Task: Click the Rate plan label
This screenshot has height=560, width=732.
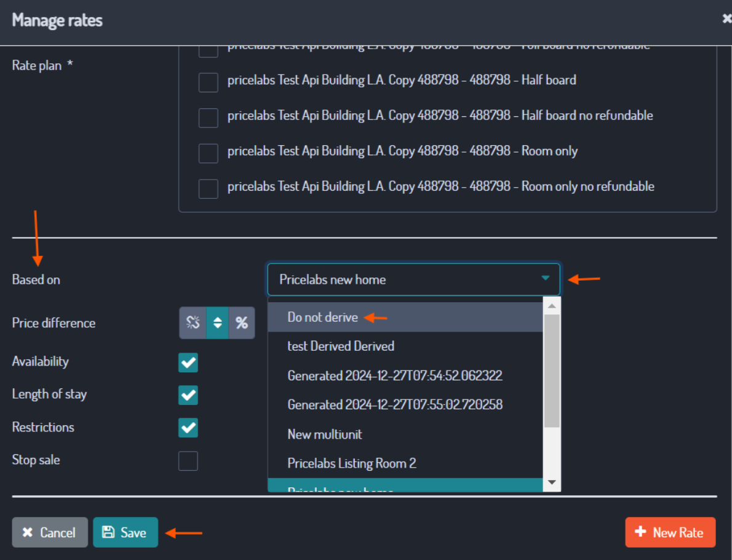Action: [42, 65]
